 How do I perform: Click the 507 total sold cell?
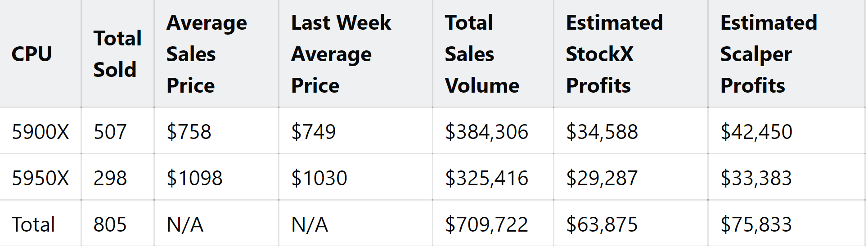110,132
